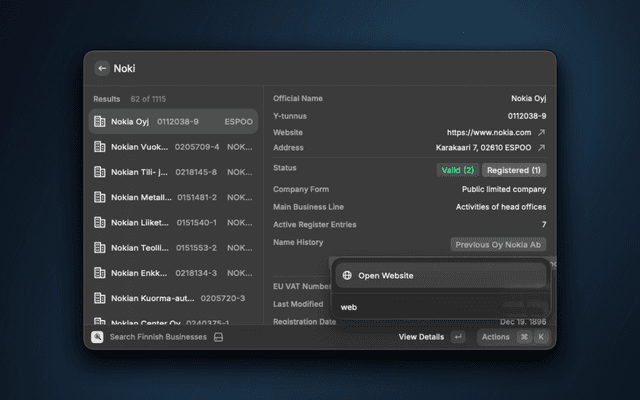The height and width of the screenshot is (400, 640).
Task: Select Nokian Tili- j... result
Action: [173, 172]
